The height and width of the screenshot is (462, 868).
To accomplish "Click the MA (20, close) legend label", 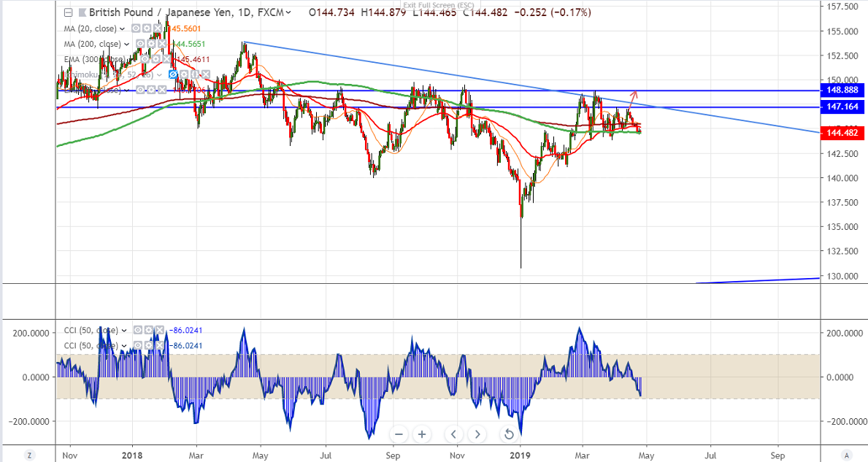I will click(91, 28).
